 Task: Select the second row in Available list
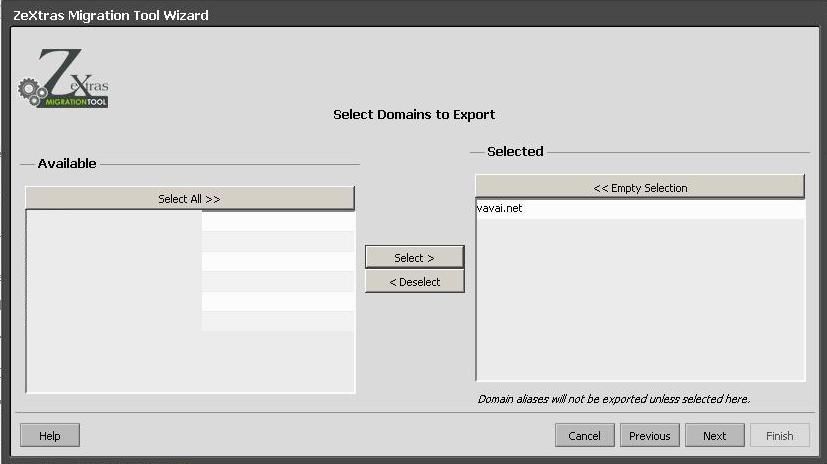[190, 241]
